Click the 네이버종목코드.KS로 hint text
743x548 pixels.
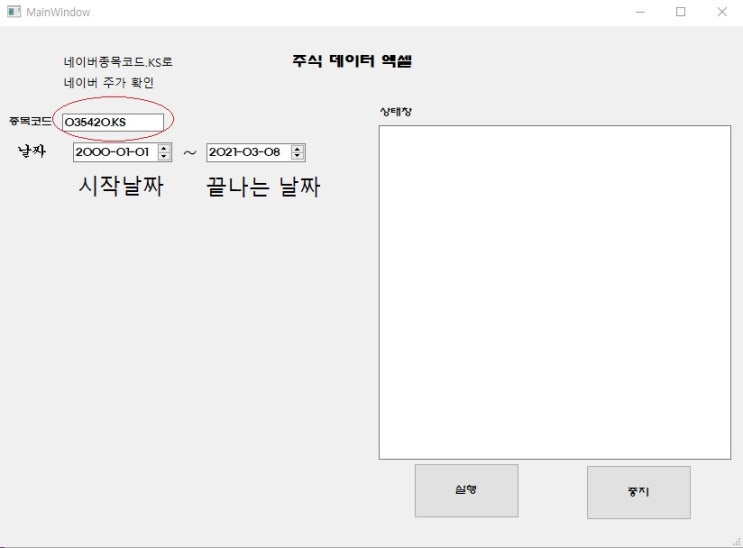tap(118, 62)
